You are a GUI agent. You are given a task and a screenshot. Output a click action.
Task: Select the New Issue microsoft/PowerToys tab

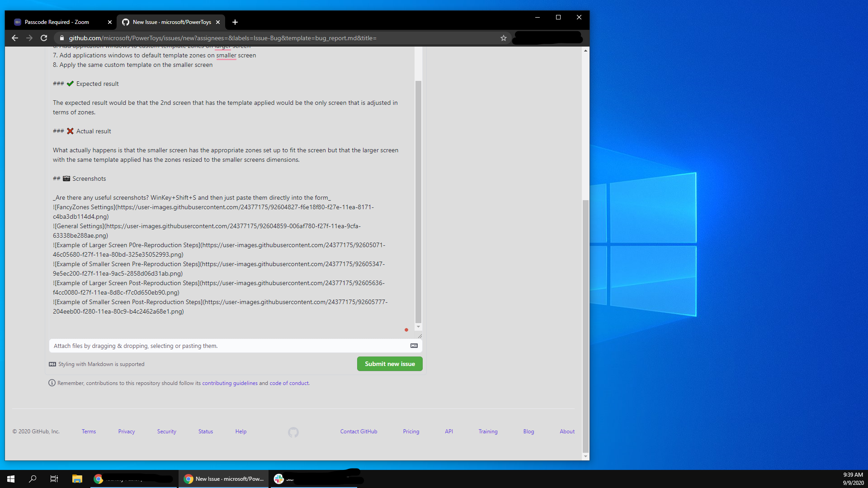(172, 22)
